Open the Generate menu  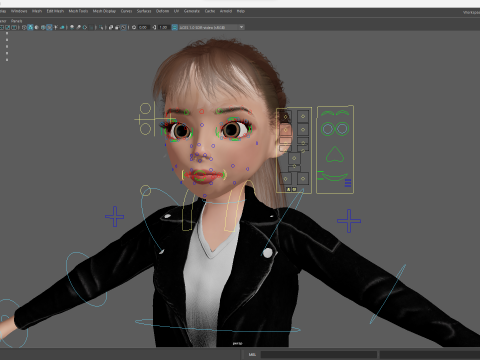click(x=192, y=11)
